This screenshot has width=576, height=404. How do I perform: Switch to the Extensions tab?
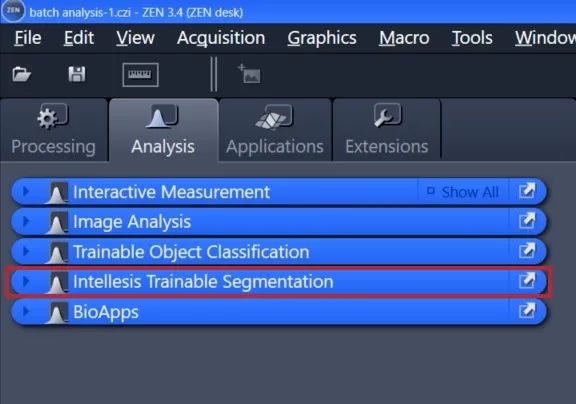click(387, 130)
